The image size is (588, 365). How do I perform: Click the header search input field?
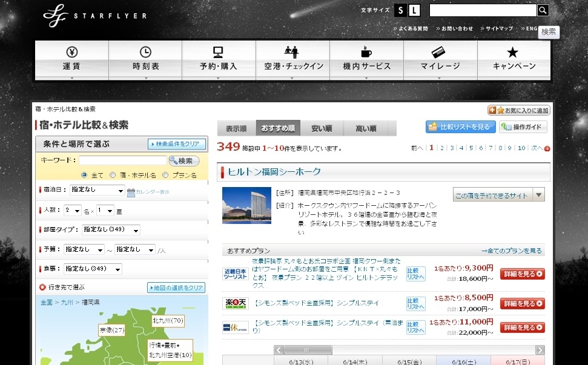point(483,10)
